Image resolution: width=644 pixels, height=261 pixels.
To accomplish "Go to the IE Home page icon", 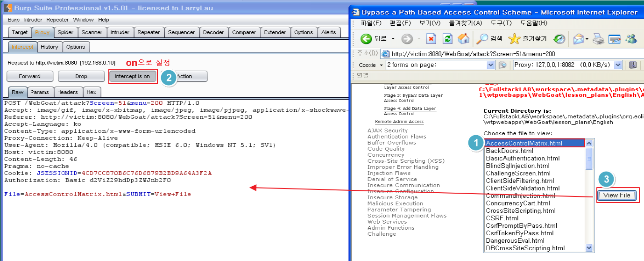I will click(463, 38).
